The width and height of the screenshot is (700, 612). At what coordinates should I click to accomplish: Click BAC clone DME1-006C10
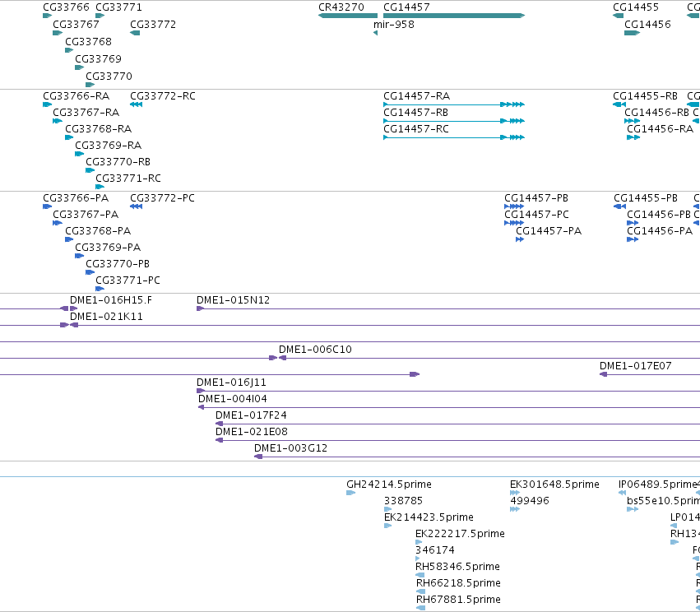click(x=315, y=350)
